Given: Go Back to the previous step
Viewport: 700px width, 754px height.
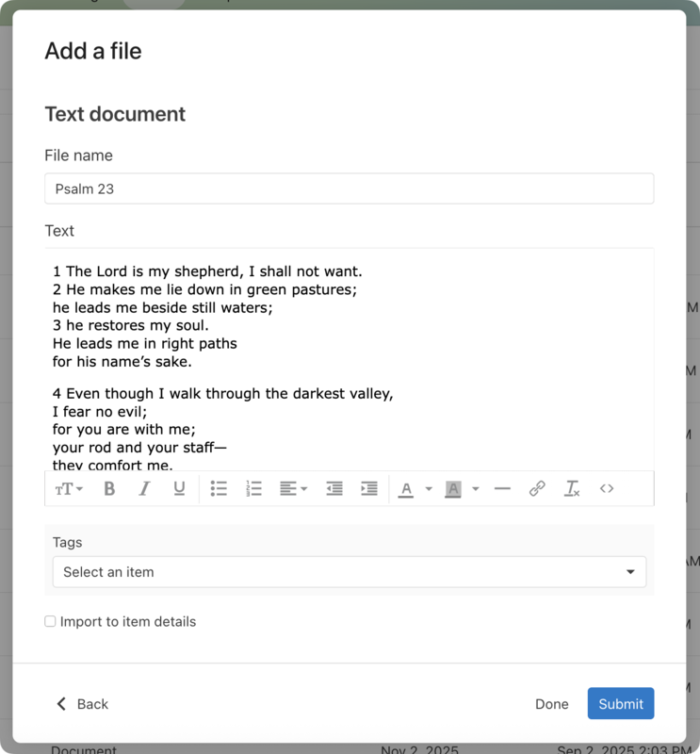Looking at the screenshot, I should [x=82, y=703].
